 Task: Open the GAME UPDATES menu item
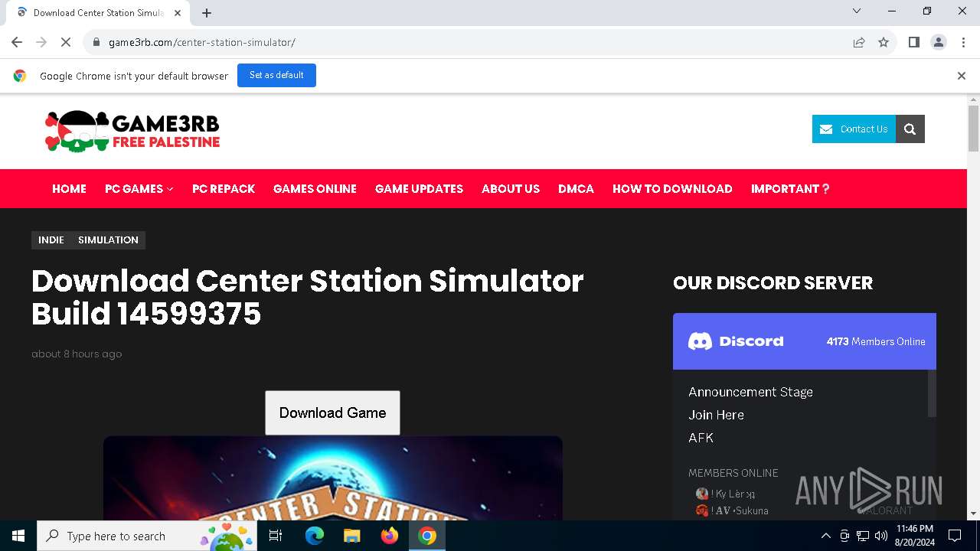[x=419, y=188]
